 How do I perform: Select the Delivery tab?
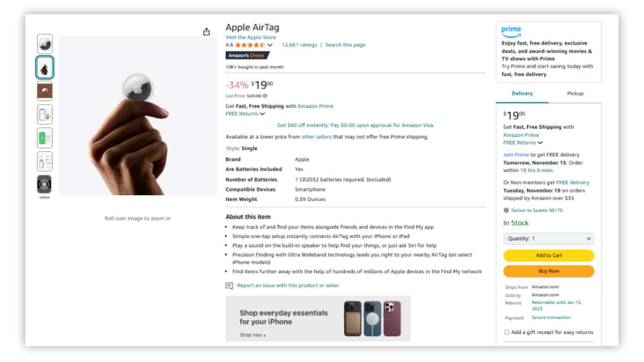522,93
